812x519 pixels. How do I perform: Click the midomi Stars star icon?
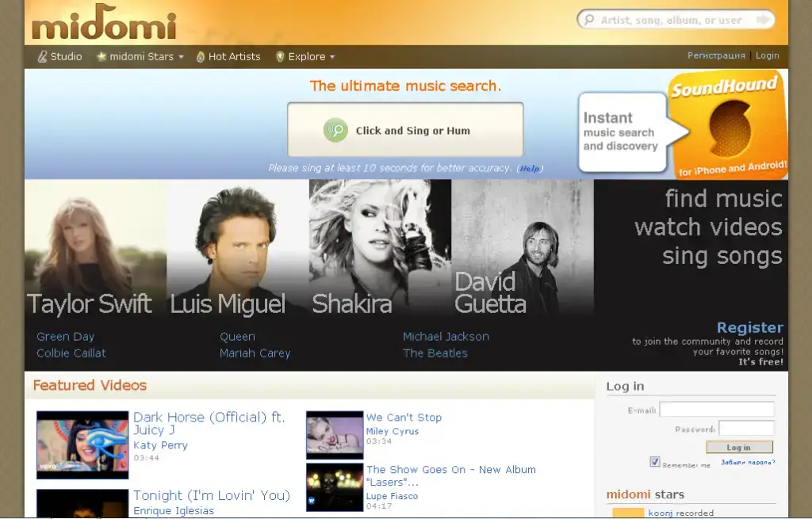click(x=101, y=57)
